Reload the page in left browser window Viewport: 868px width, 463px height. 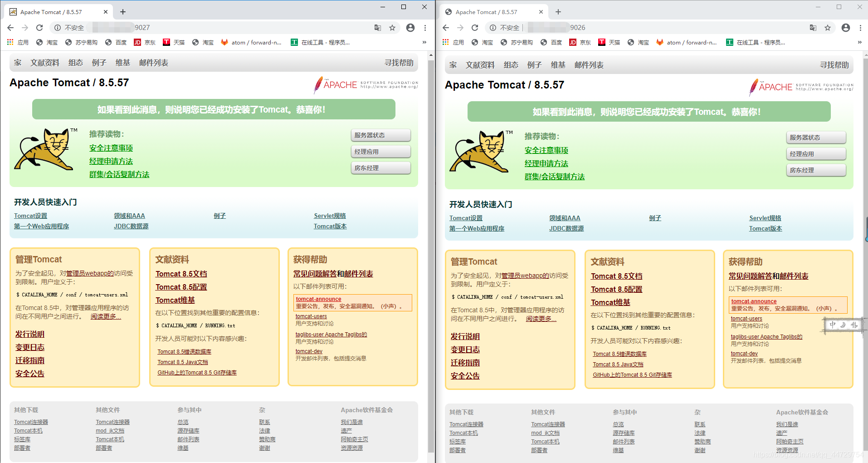point(39,28)
